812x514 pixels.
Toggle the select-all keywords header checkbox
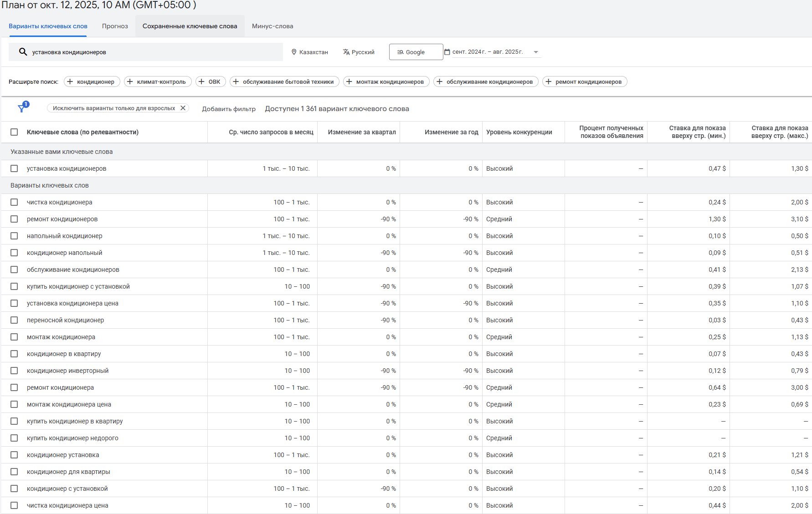coord(14,132)
